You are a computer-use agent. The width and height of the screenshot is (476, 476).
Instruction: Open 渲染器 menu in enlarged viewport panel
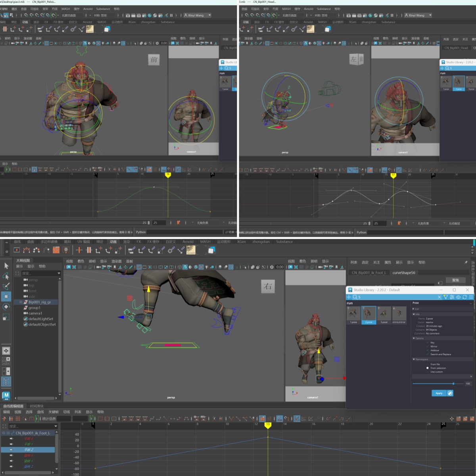117,261
